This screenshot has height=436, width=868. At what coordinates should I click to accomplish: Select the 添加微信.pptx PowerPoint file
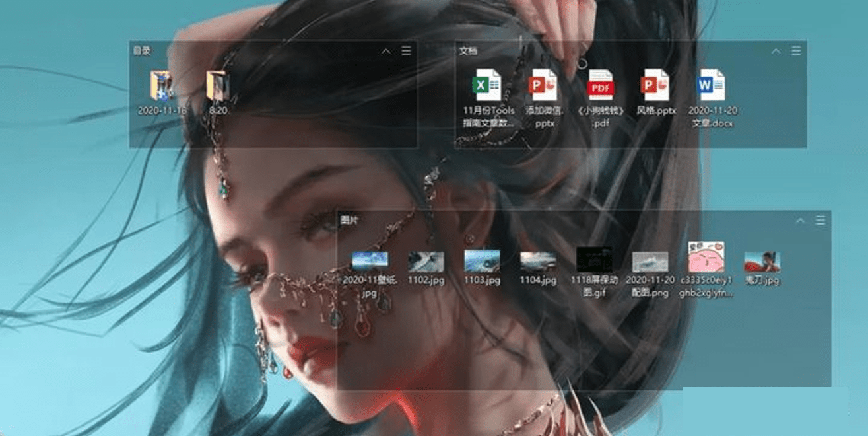543,85
